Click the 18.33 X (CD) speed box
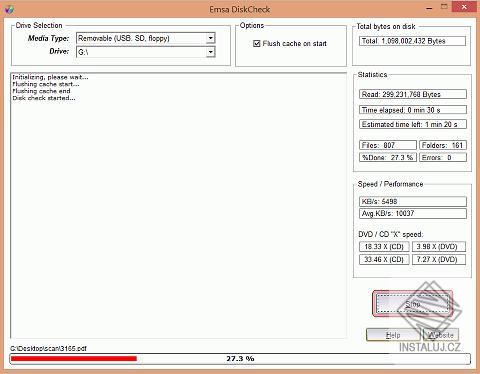 (x=384, y=247)
